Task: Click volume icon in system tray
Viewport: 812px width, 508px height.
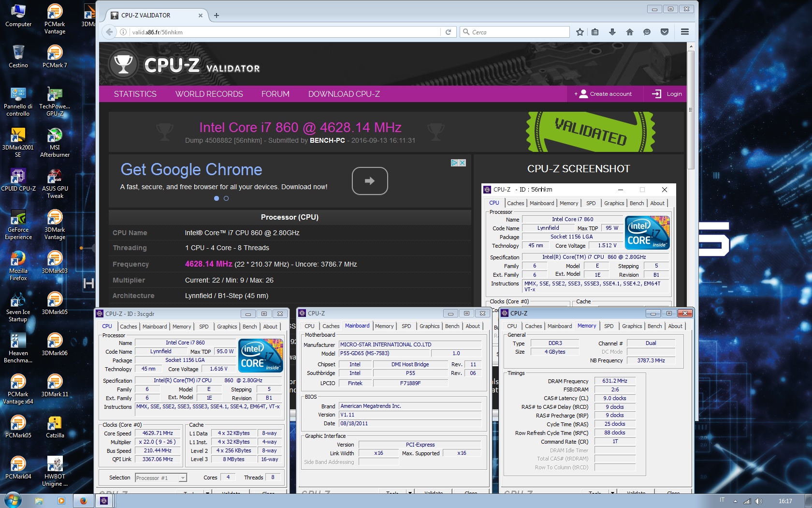Action: (x=758, y=501)
